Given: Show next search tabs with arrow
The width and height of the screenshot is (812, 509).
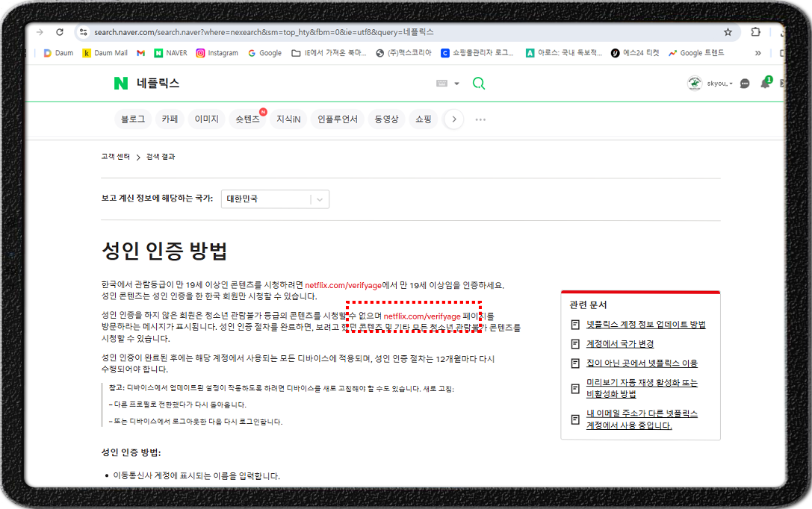Looking at the screenshot, I should [453, 119].
